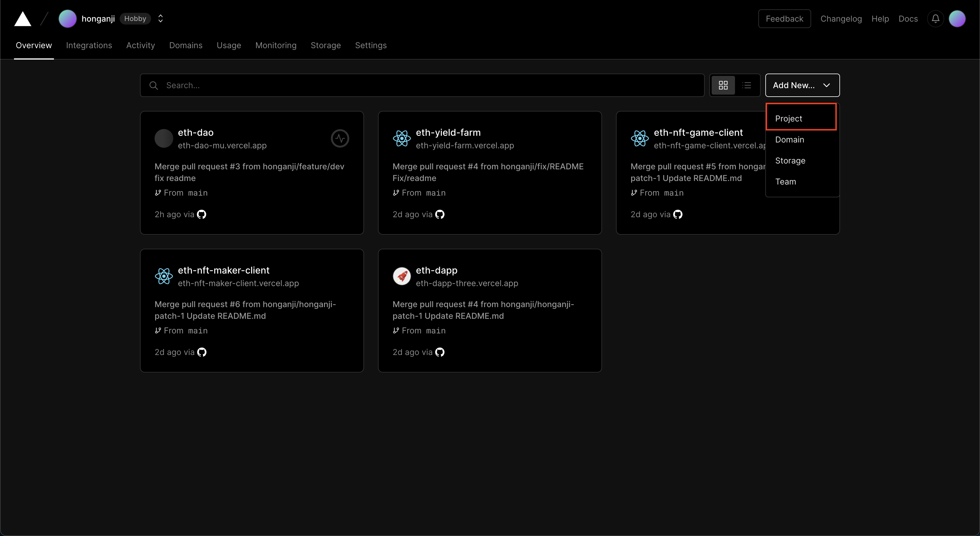Click honganji team name
The image size is (980, 536).
coord(98,19)
